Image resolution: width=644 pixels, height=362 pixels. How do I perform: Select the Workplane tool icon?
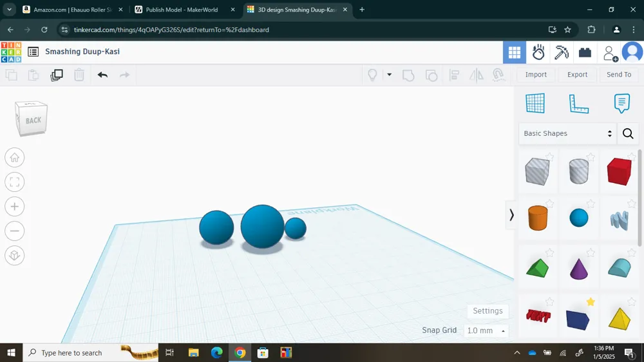pos(535,103)
